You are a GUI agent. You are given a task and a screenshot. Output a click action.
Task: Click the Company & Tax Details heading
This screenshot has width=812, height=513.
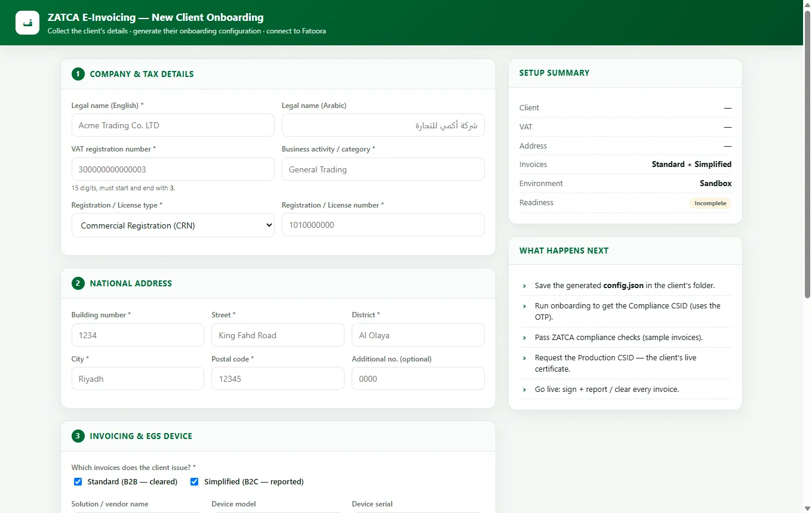pyautogui.click(x=142, y=74)
